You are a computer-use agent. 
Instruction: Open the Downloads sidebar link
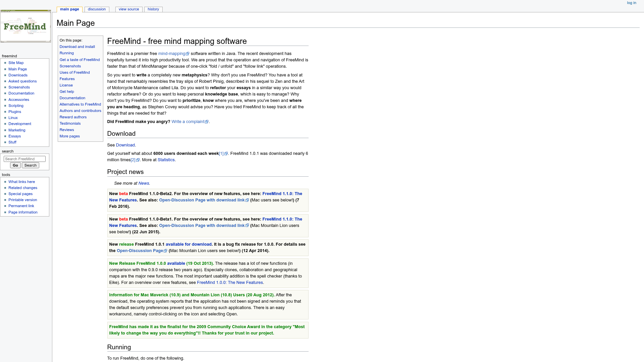(x=18, y=75)
